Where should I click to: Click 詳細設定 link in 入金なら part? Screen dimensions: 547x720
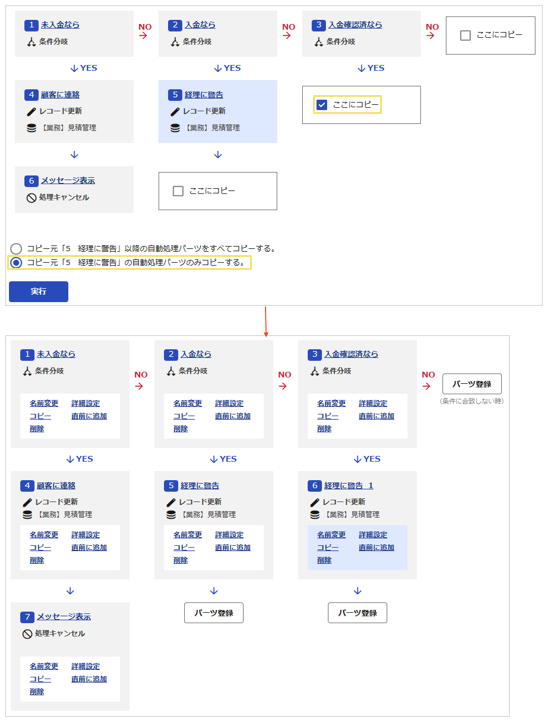tap(229, 403)
